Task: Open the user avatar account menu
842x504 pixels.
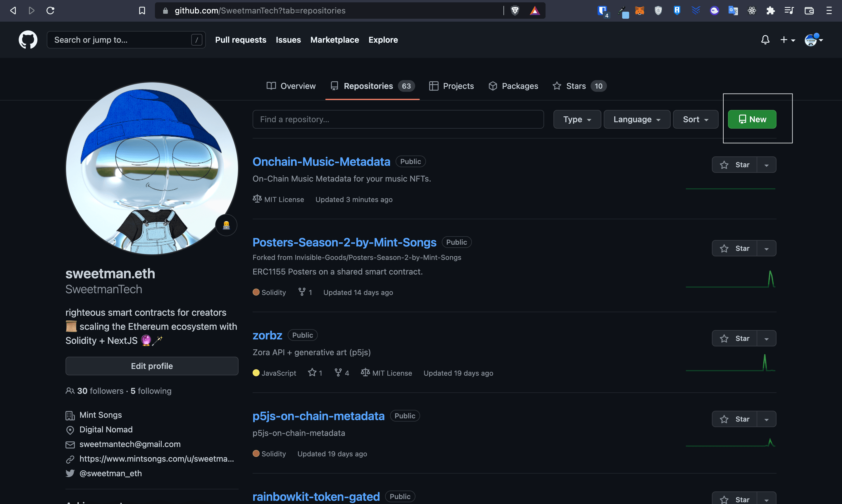Action: pyautogui.click(x=813, y=40)
